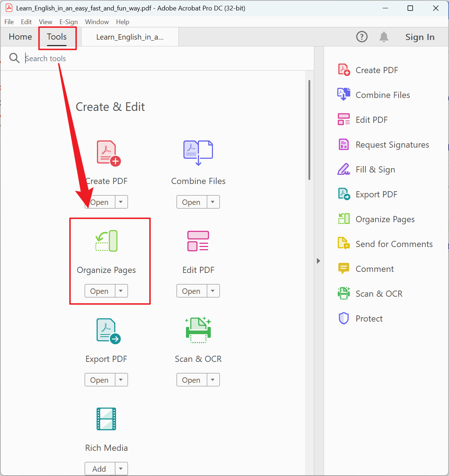Screen dimensions: 449x476
Task: Select Send for Comments icon in sidebar
Action: click(344, 243)
